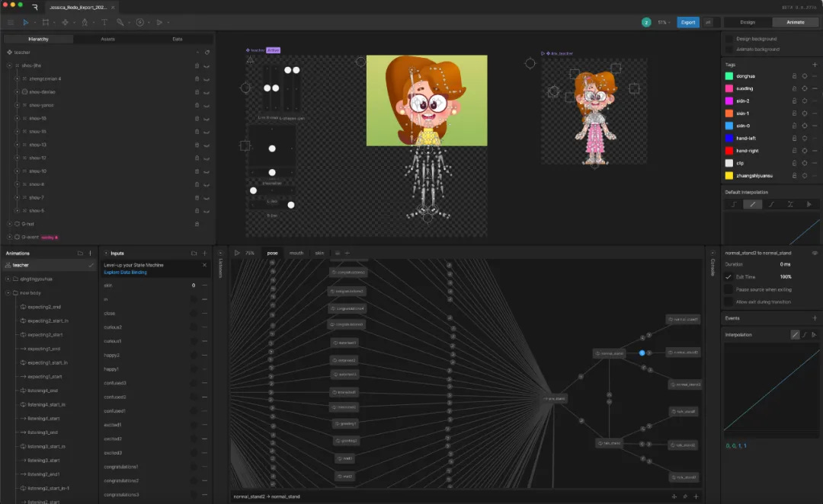The width and height of the screenshot is (823, 504).
Task: Click the blue Export button
Action: pos(687,22)
